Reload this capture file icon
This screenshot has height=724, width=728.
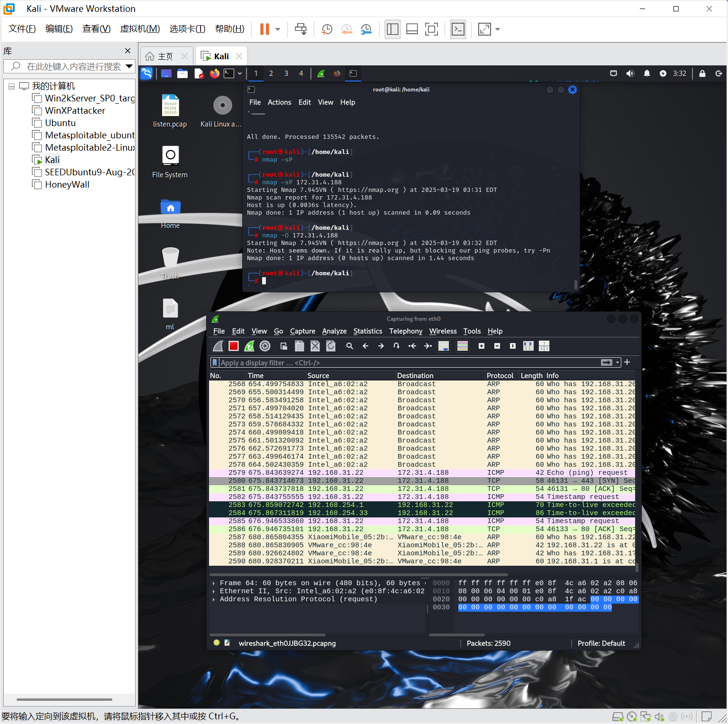[x=331, y=346]
